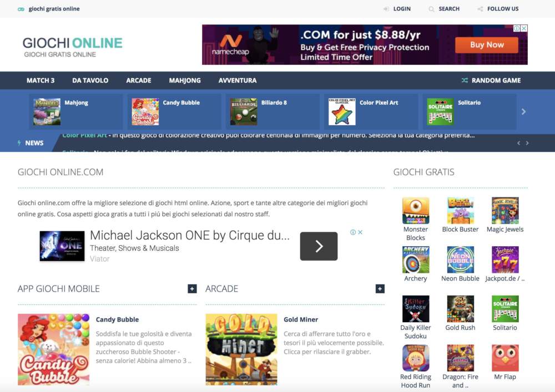Click Buy Now on the Namecheap ad
Viewport: 555px width, 392px height.
coord(487,45)
